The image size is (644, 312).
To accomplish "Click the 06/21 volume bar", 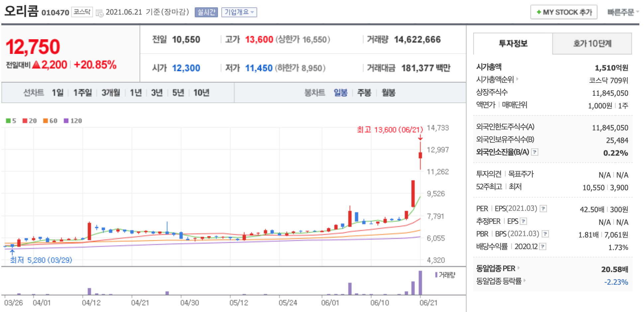I will coord(420,283).
